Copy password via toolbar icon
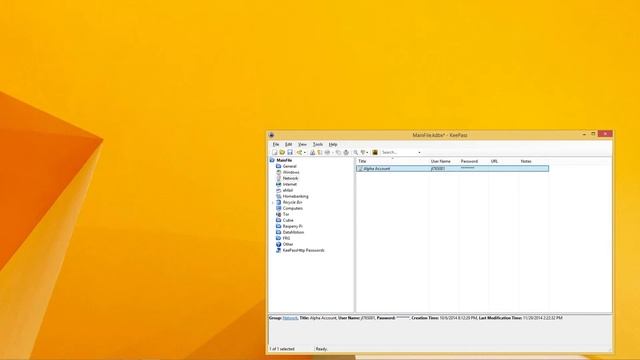The image size is (640, 360). [320, 152]
